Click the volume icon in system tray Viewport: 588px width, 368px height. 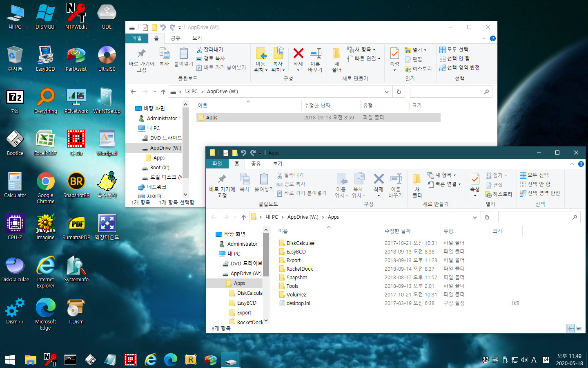pyautogui.click(x=524, y=360)
